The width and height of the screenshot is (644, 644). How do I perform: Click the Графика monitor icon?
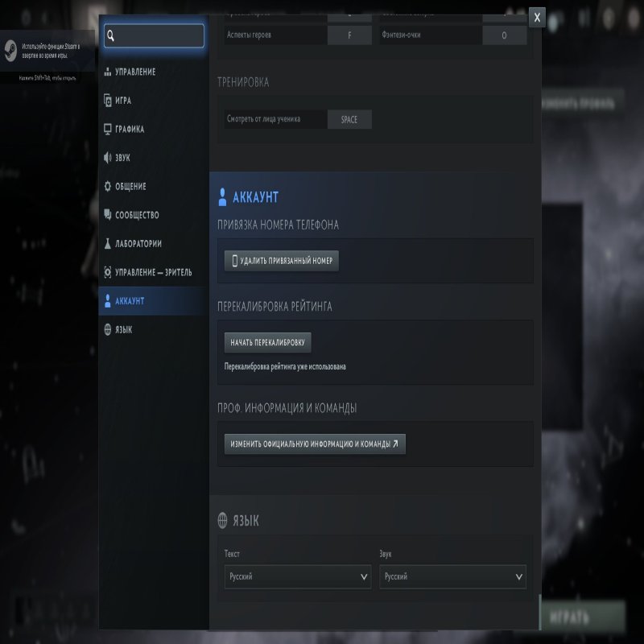tap(108, 130)
